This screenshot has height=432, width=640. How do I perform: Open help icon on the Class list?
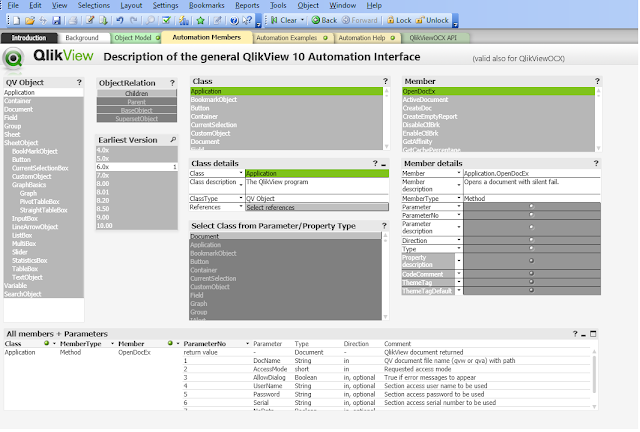385,81
